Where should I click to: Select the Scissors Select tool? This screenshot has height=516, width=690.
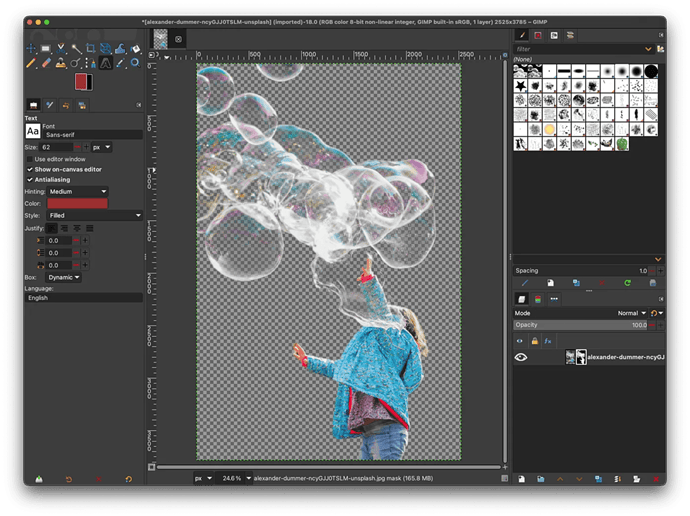(x=61, y=48)
